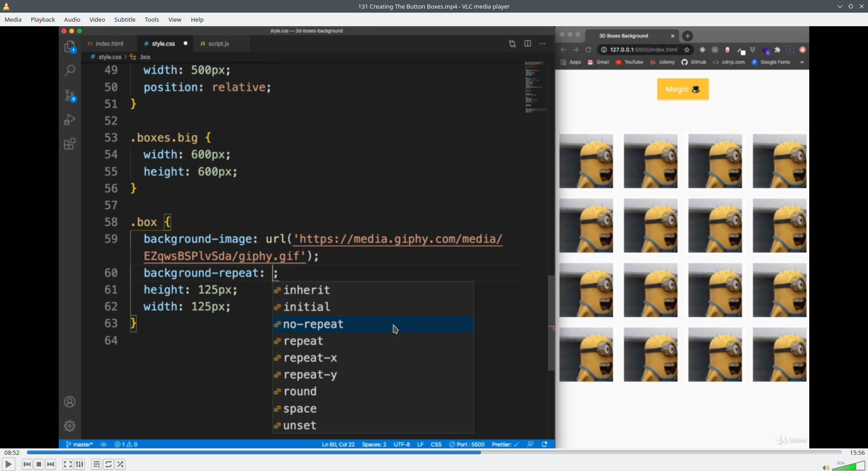
Task: Choose 'repeat-y' in the suggestion list
Action: pos(373,375)
